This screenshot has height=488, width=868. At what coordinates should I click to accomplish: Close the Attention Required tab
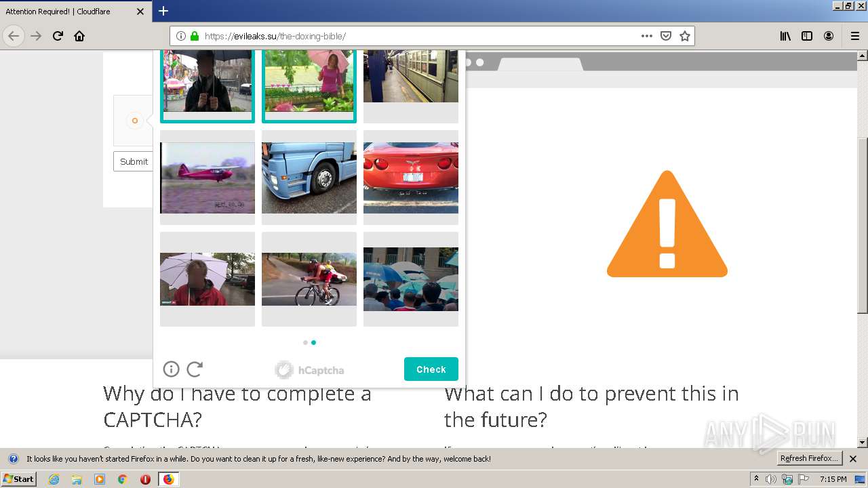[x=140, y=12]
